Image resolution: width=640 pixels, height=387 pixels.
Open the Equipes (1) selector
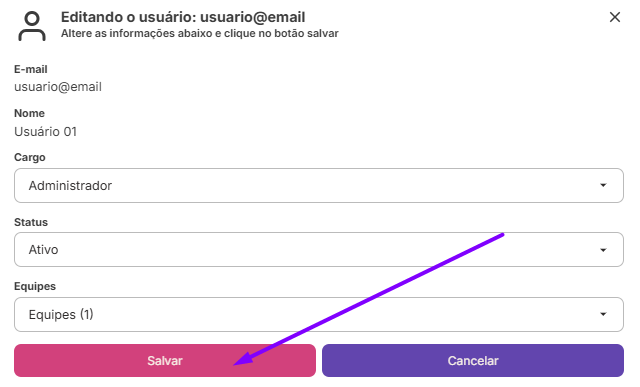(319, 314)
